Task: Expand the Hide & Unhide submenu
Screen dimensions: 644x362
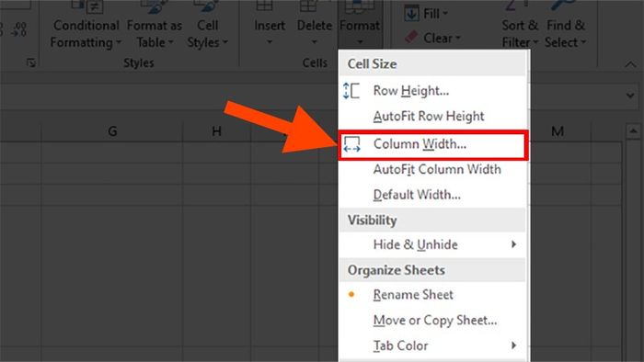Action: tap(432, 244)
